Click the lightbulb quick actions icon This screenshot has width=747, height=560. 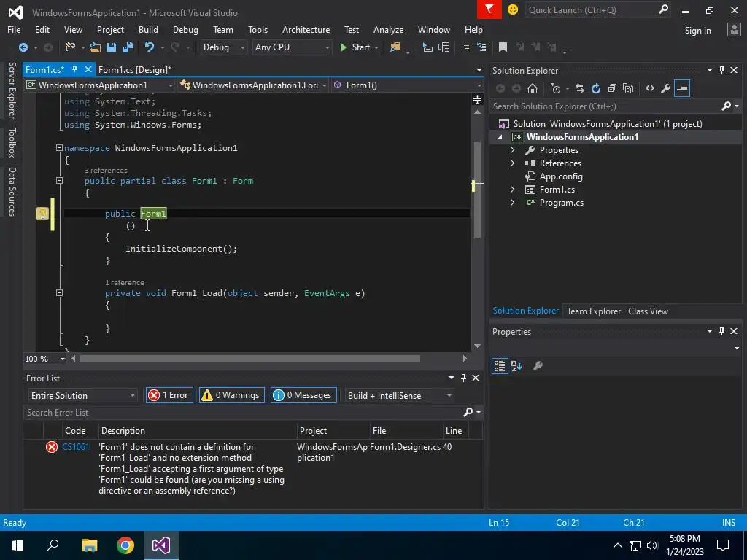tap(42, 214)
